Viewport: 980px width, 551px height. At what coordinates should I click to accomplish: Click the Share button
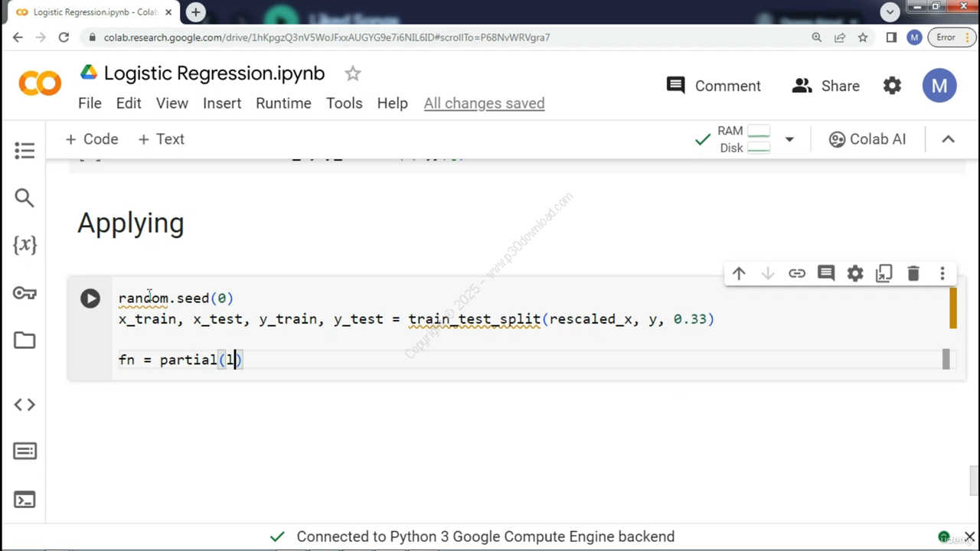825,86
